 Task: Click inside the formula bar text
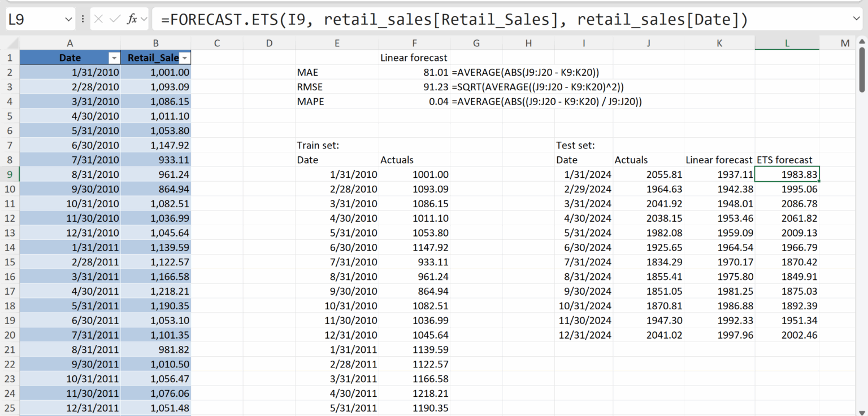click(x=452, y=20)
